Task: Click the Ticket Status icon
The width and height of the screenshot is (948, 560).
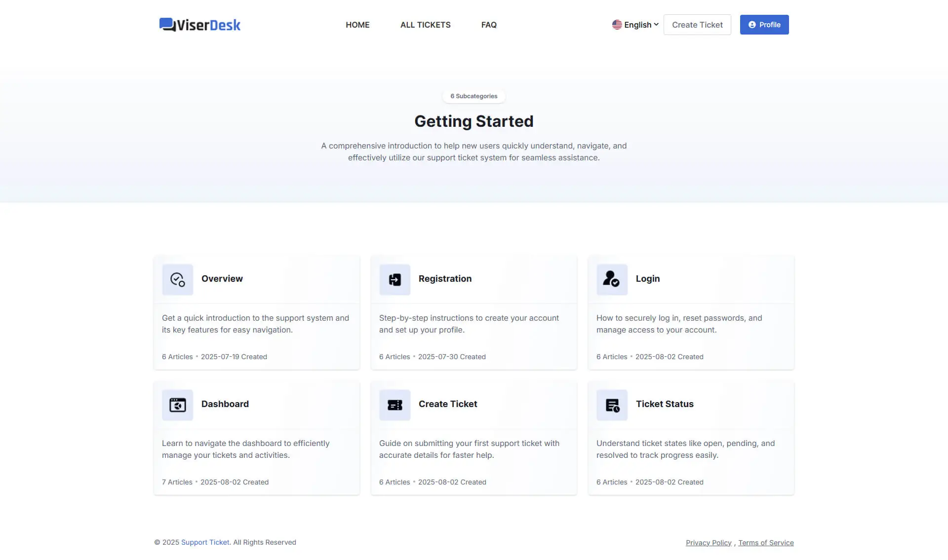Action: (x=612, y=405)
